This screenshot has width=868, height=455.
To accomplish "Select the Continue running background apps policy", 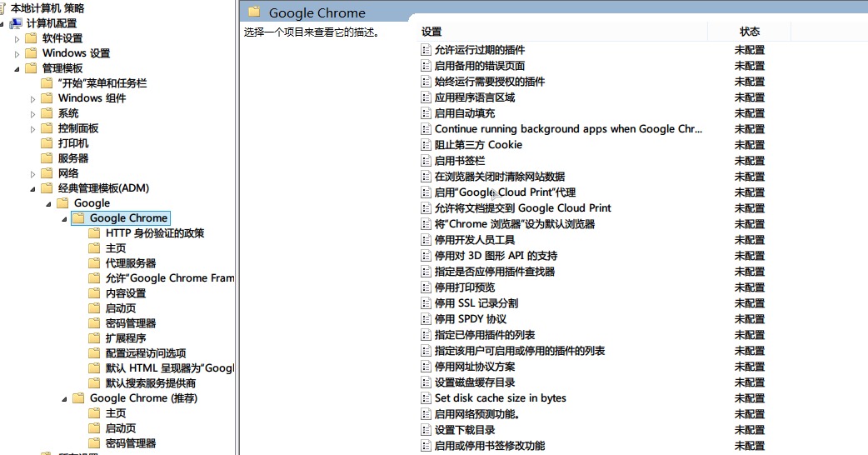I will click(x=568, y=129).
